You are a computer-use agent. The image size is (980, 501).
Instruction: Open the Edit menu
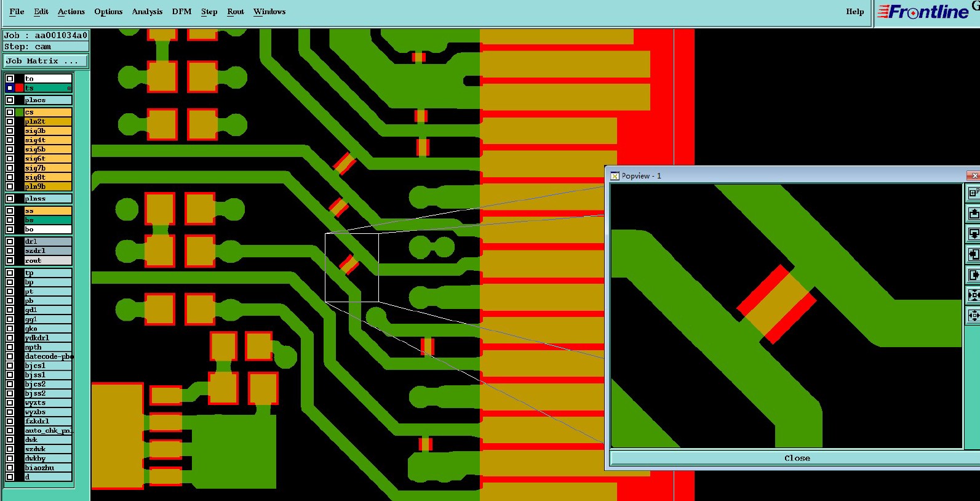point(41,12)
